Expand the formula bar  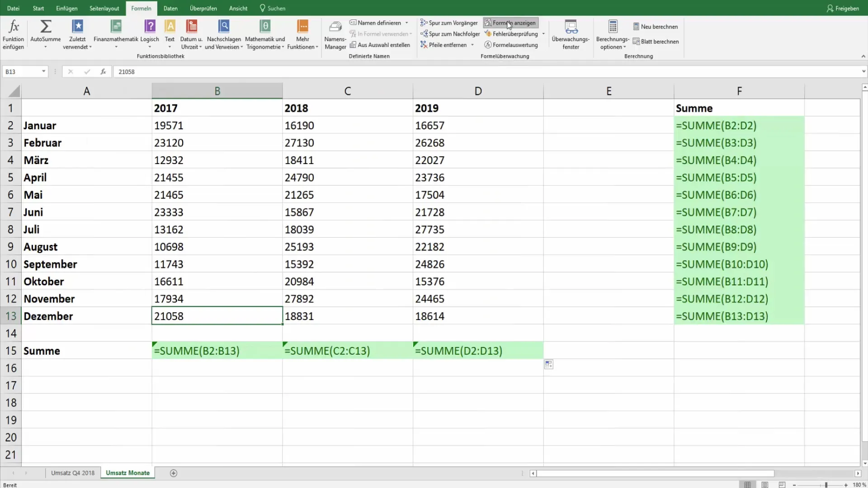point(863,71)
